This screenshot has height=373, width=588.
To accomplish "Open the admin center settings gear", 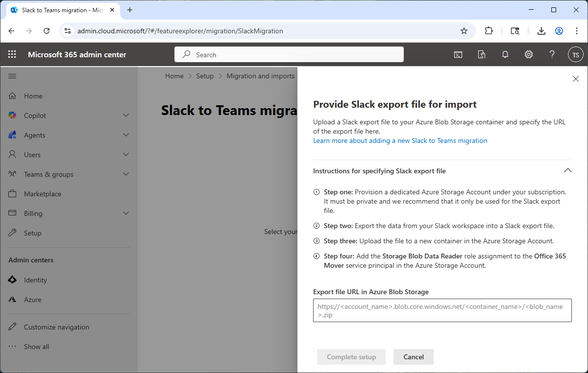I will 529,54.
